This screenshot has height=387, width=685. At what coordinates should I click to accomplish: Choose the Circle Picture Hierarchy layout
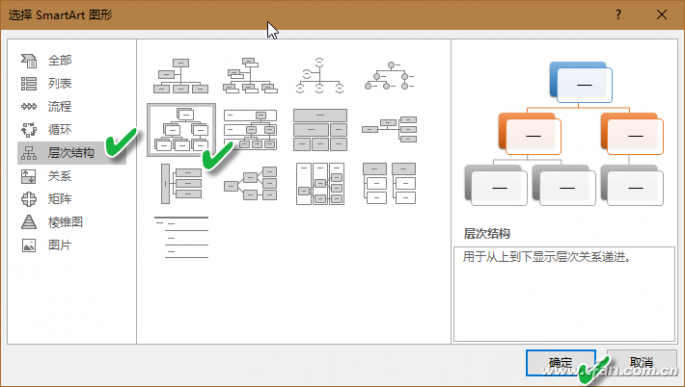389,76
